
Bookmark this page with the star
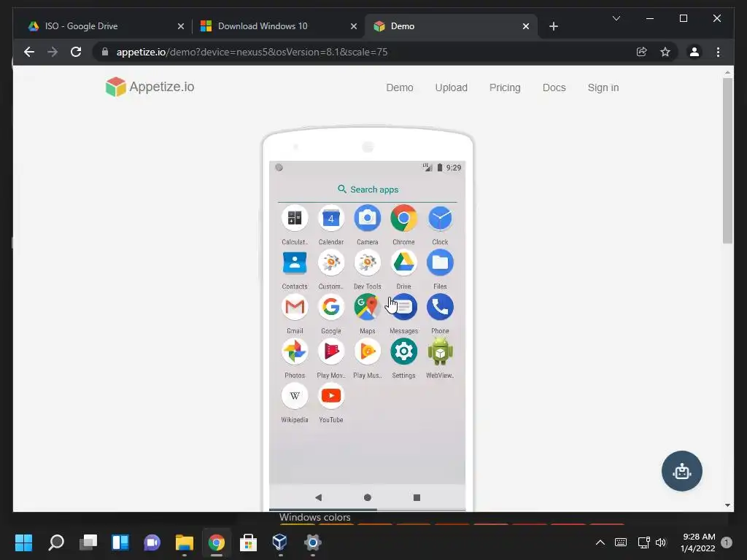(665, 52)
